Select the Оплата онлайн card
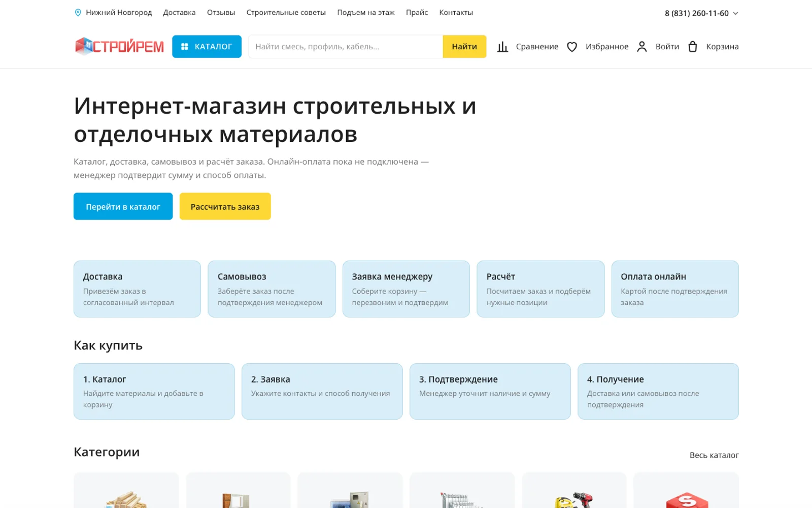The width and height of the screenshot is (812, 508). click(675, 289)
